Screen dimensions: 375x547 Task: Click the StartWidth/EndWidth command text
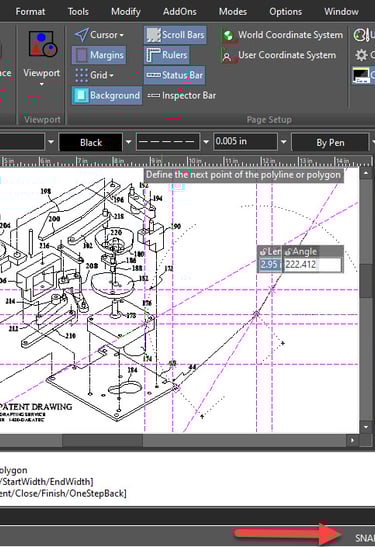47,482
